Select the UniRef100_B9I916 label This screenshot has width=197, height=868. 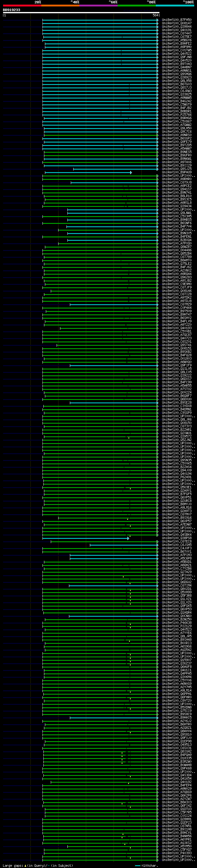[x=177, y=518]
